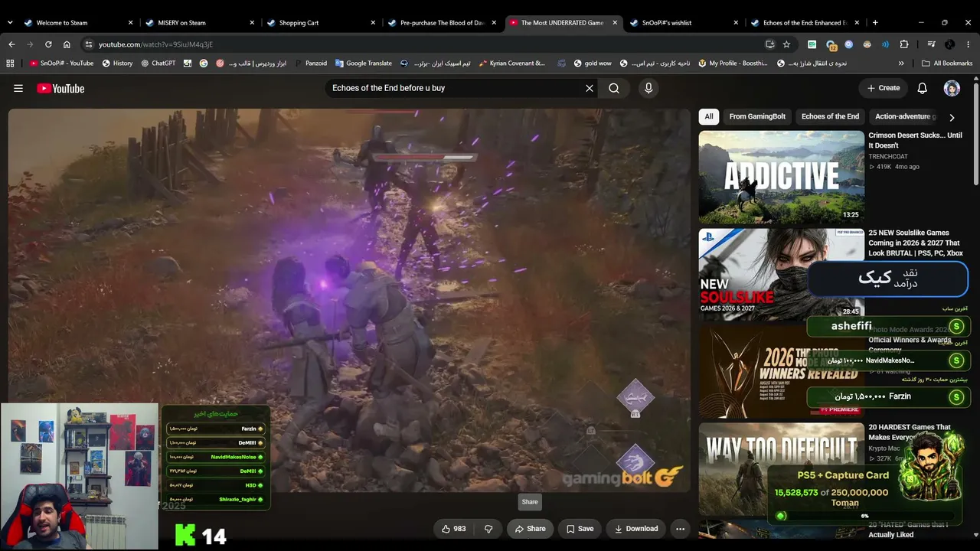Open the ChatGPT bookmark
Viewport: 980px width, 551px height.
pyautogui.click(x=158, y=64)
